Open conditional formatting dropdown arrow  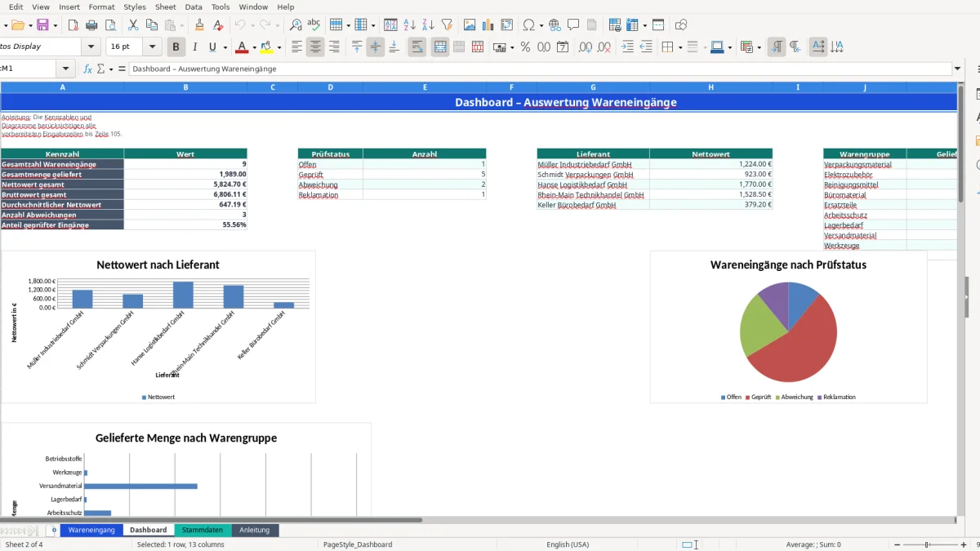758,47
